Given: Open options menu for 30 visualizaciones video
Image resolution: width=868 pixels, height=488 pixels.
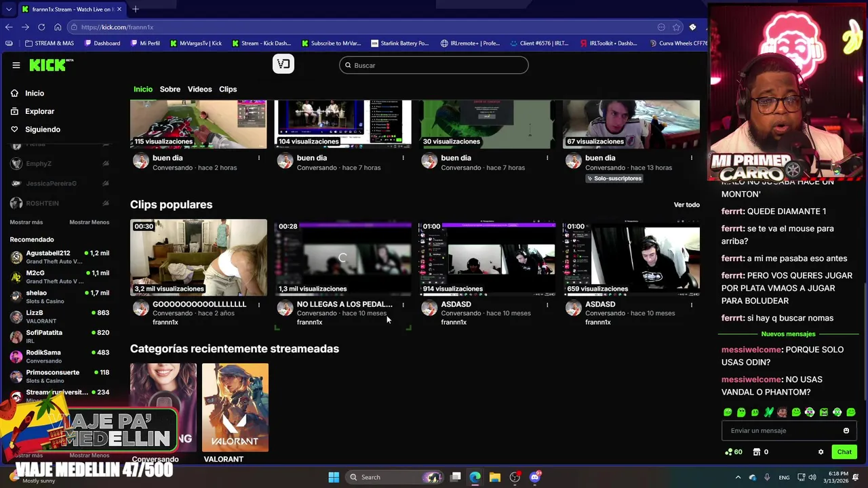Looking at the screenshot, I should [x=547, y=158].
